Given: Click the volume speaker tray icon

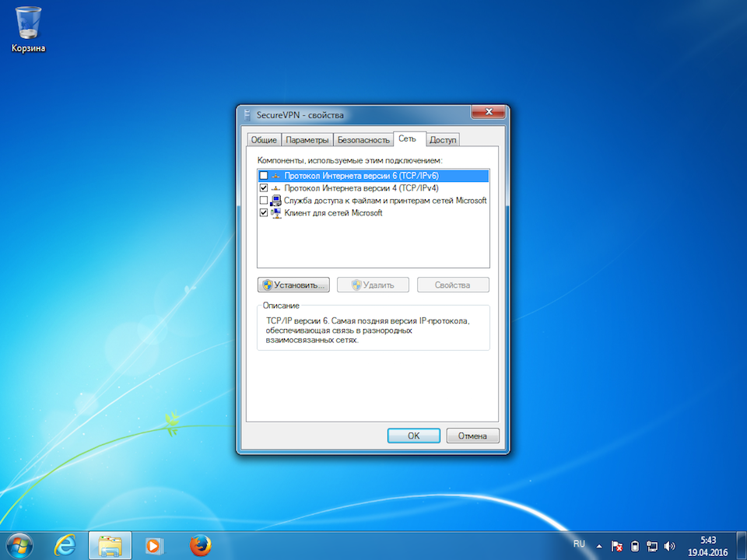Looking at the screenshot, I should 669,546.
